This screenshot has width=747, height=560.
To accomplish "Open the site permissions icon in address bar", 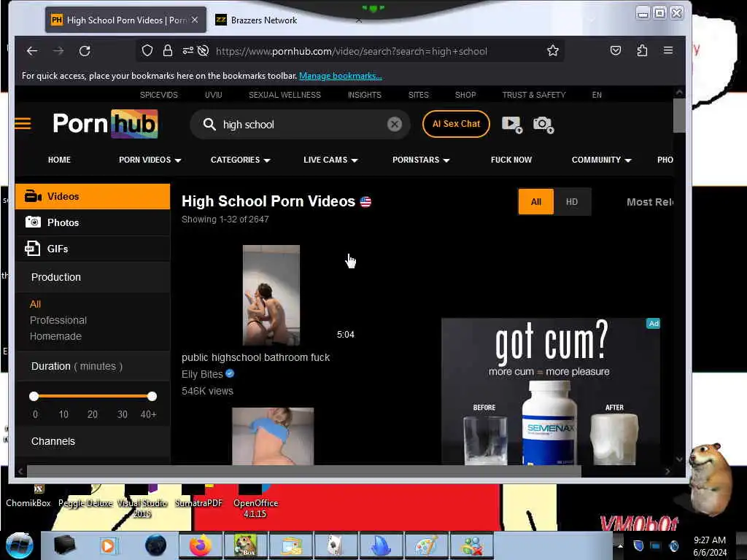I will click(x=187, y=50).
